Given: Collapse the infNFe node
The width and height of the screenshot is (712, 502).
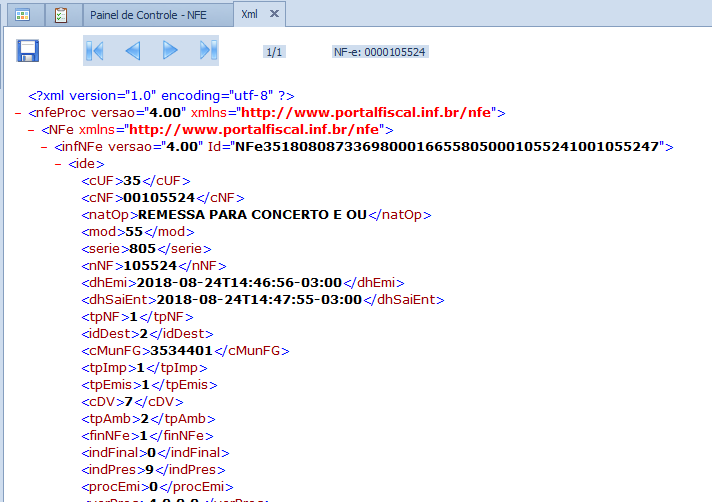Looking at the screenshot, I should pos(44,147).
